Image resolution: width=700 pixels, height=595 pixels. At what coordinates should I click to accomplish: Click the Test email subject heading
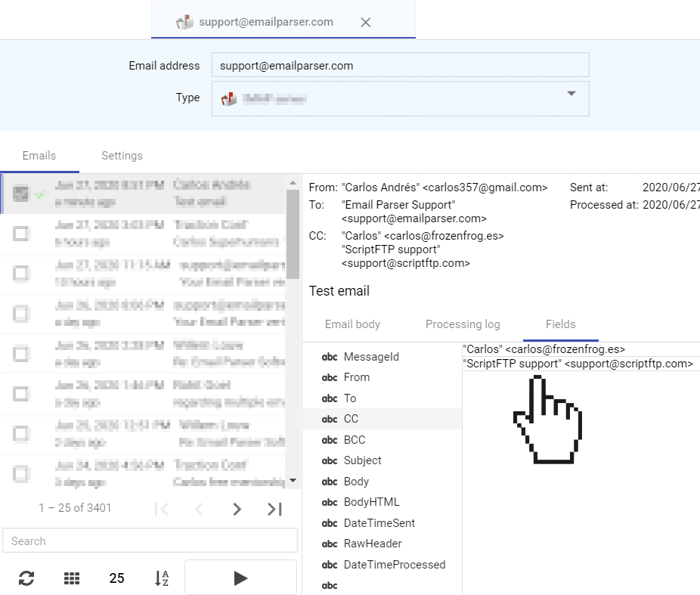[x=339, y=291]
